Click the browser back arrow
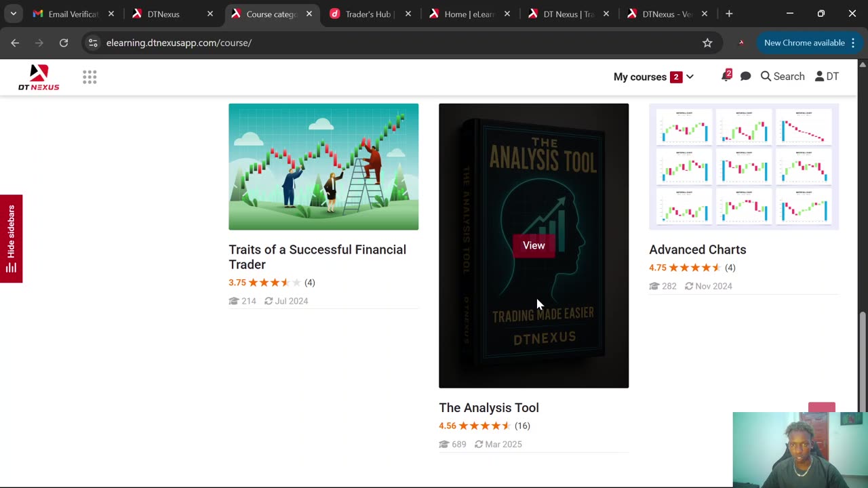 pyautogui.click(x=15, y=43)
